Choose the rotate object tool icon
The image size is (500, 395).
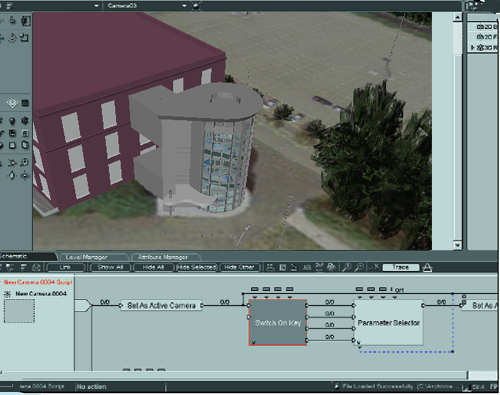click(x=12, y=38)
